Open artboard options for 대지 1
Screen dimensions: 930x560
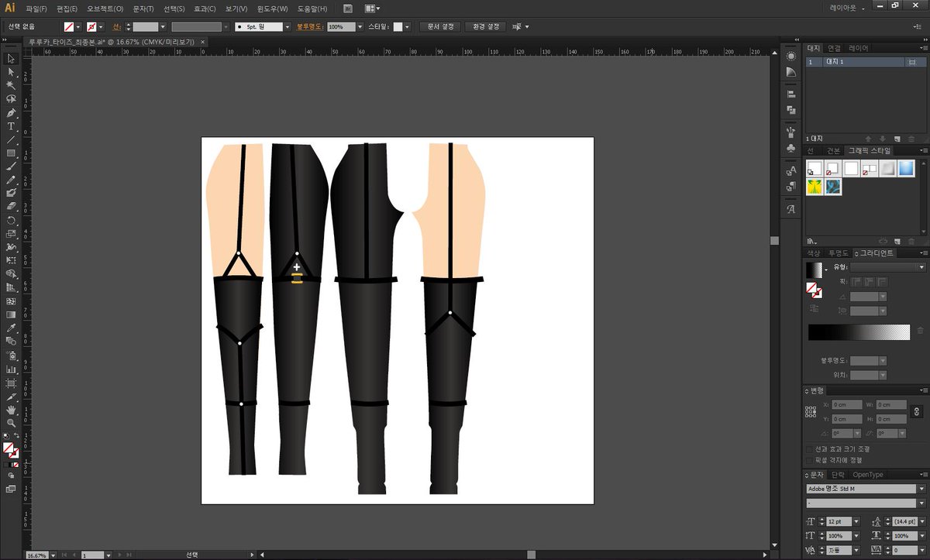pos(911,62)
